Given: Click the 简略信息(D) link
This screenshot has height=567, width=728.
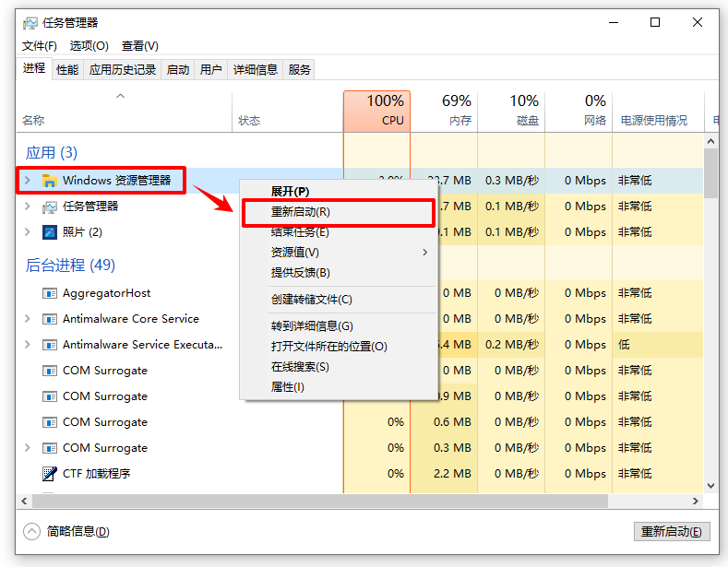Looking at the screenshot, I should 78,531.
